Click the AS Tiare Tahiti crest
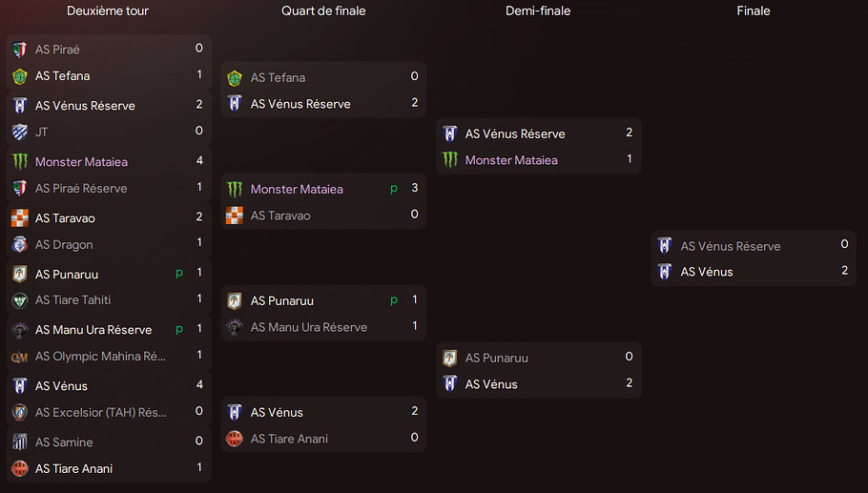 [x=20, y=300]
